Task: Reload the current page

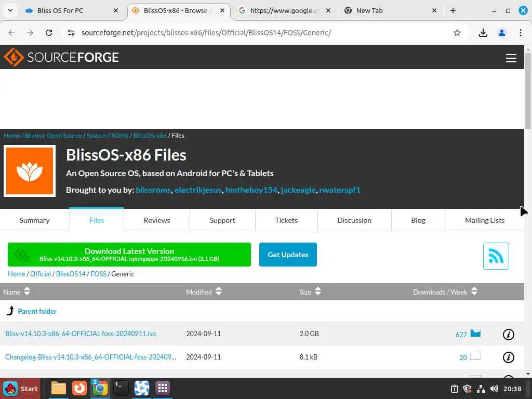Action: [x=49, y=33]
